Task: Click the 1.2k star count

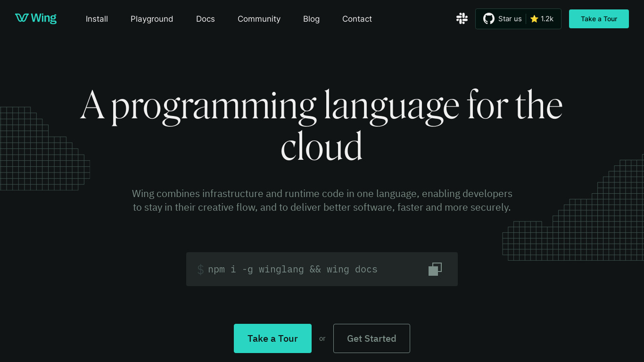Action: [547, 19]
